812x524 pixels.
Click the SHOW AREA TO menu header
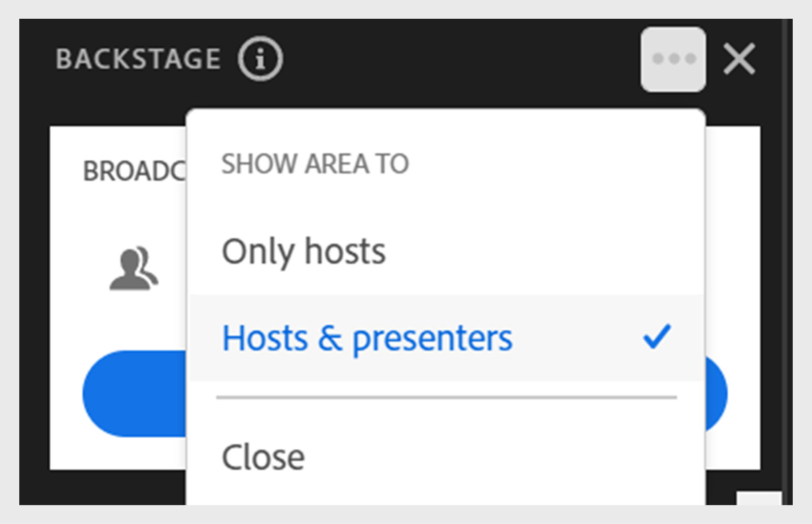pyautogui.click(x=315, y=164)
